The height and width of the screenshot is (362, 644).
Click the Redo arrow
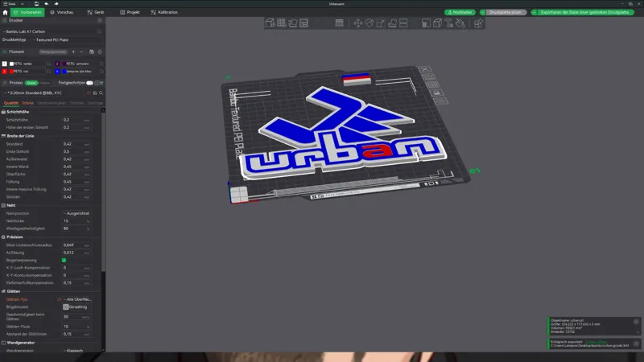pos(56,4)
